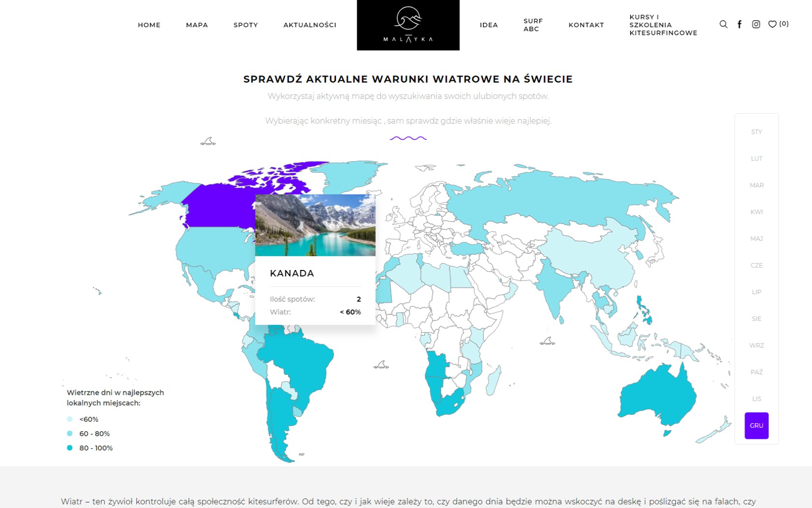
Task: Open the MAPA menu item
Action: [x=197, y=25]
